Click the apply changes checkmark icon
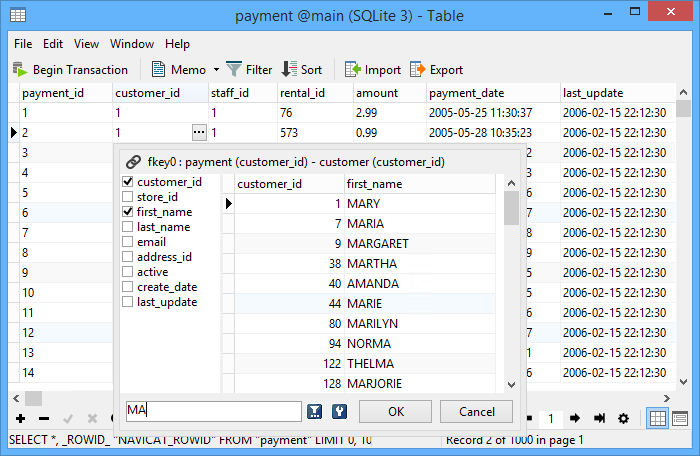Screen dimensions: 700x456 (x=68, y=418)
